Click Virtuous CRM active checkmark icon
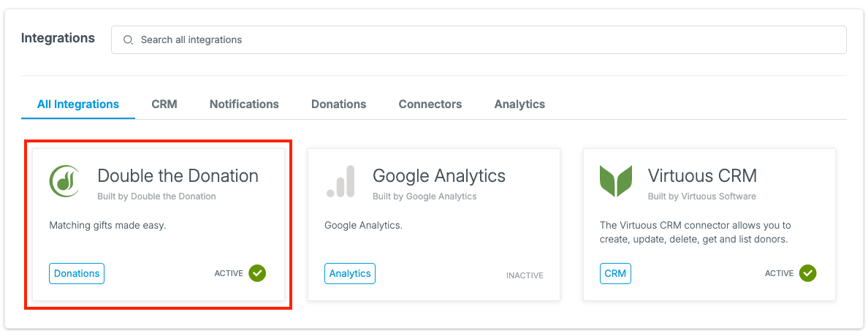Viewport: 868px width, 336px height. (x=807, y=273)
